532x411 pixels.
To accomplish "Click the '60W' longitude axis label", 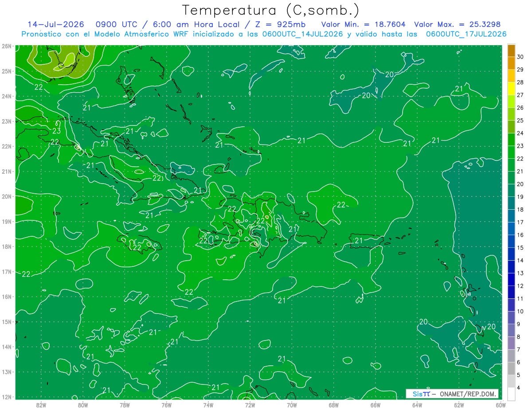I will point(501,404).
